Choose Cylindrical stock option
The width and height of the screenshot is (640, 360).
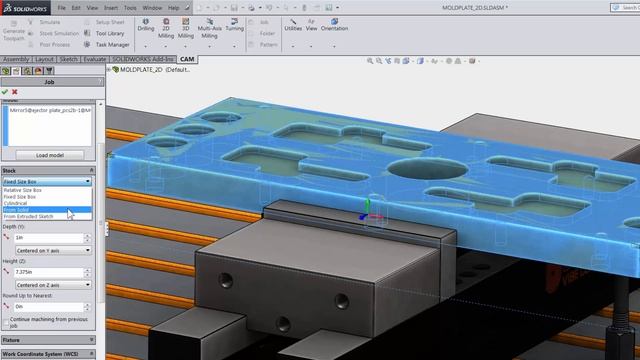point(47,203)
